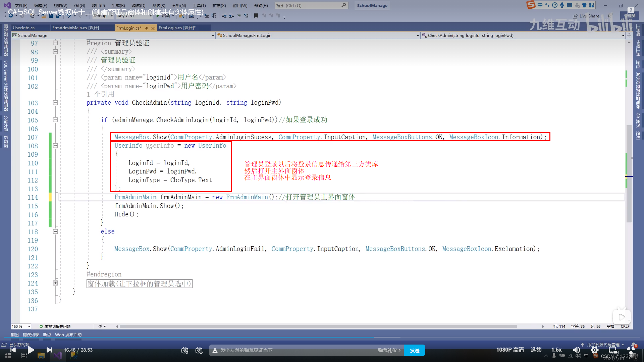Change the 1.5x playback speed

pos(556,350)
